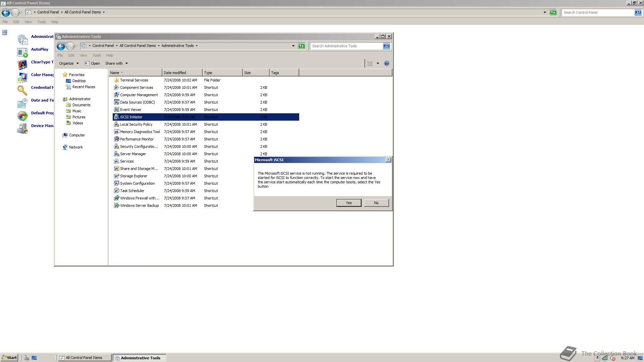Select the Windows Firewall shortcut icon
Viewport: 644px width, 362px height.
pos(116,198)
